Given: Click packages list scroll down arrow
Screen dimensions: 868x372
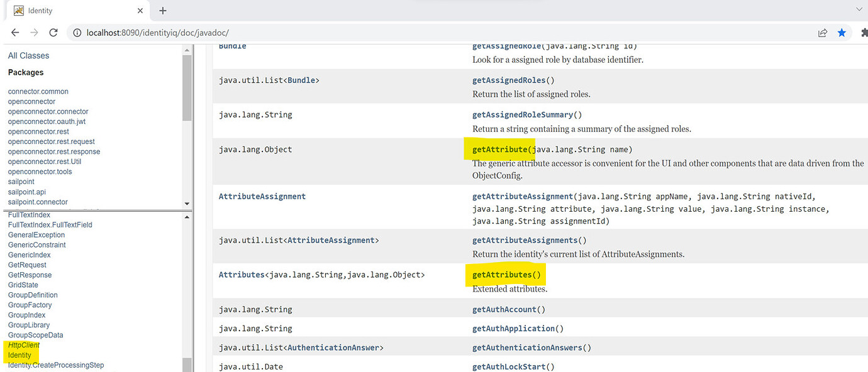Looking at the screenshot, I should (187, 204).
